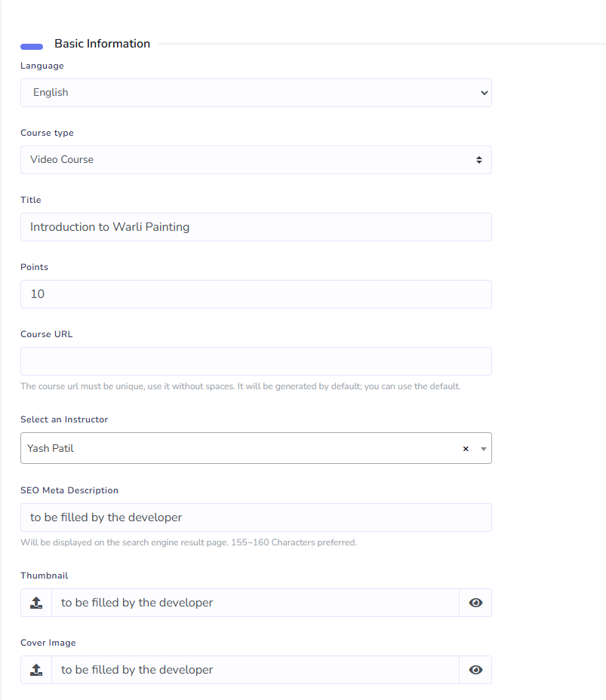Screen dimensions: 606x700
Task: Click the Title field with Warli Painting text
Action: pyautogui.click(x=257, y=226)
